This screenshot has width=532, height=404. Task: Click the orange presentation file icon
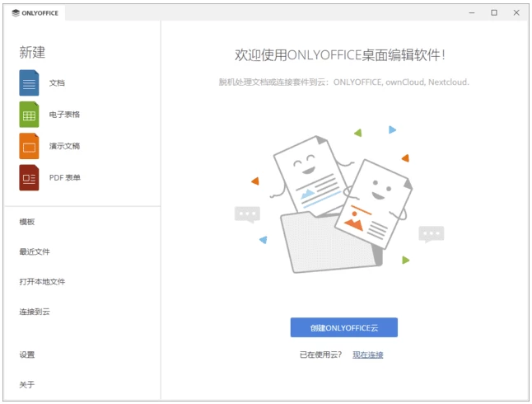point(29,146)
